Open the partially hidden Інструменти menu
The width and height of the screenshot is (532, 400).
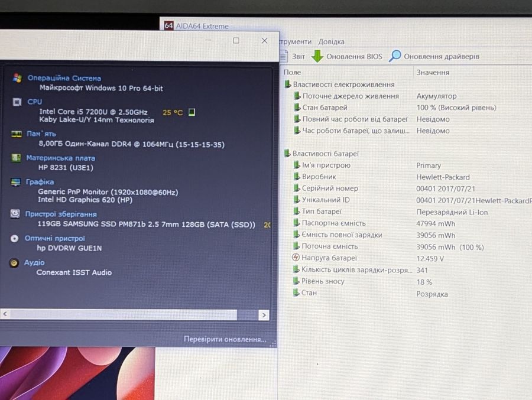(296, 41)
